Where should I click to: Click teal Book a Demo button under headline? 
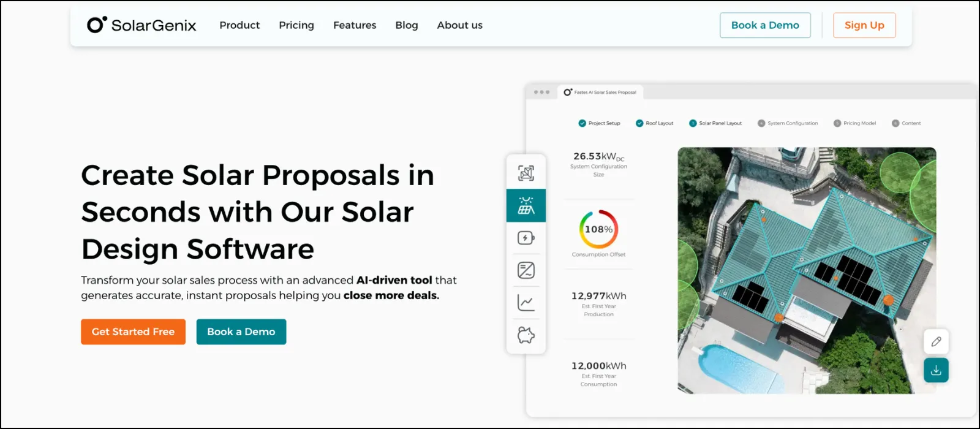click(x=241, y=332)
